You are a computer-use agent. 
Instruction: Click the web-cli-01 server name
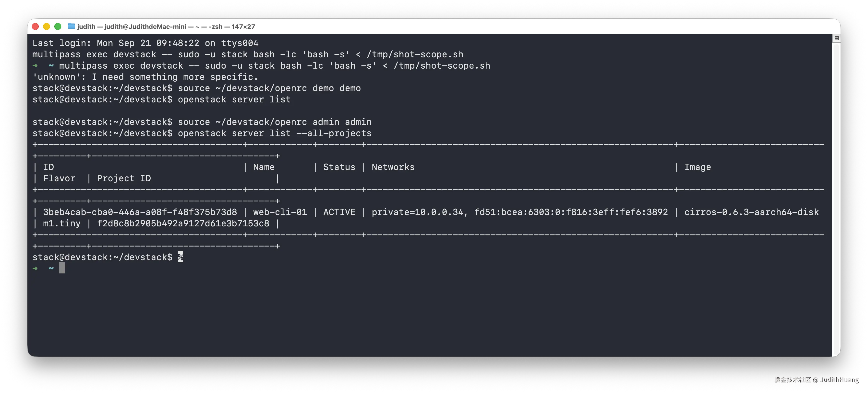(x=280, y=212)
